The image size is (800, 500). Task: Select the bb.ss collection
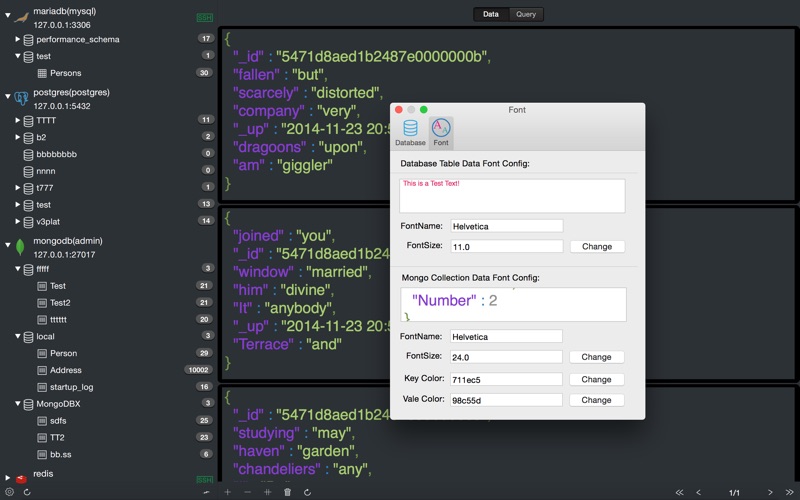pos(60,454)
